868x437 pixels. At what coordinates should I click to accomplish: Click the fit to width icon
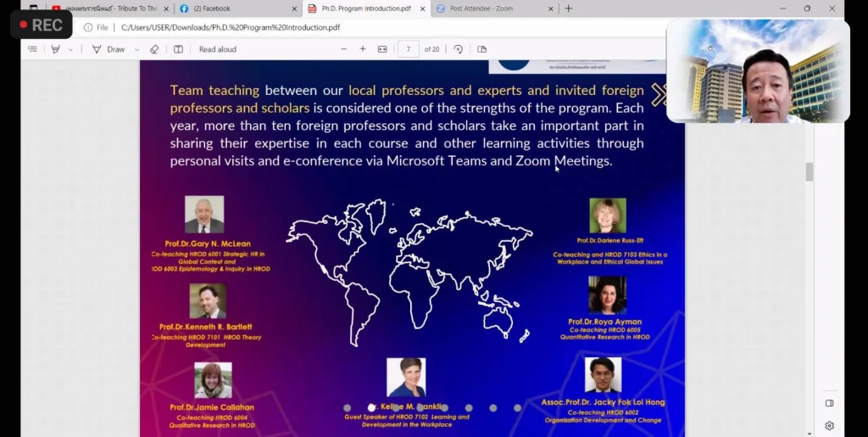(382, 49)
